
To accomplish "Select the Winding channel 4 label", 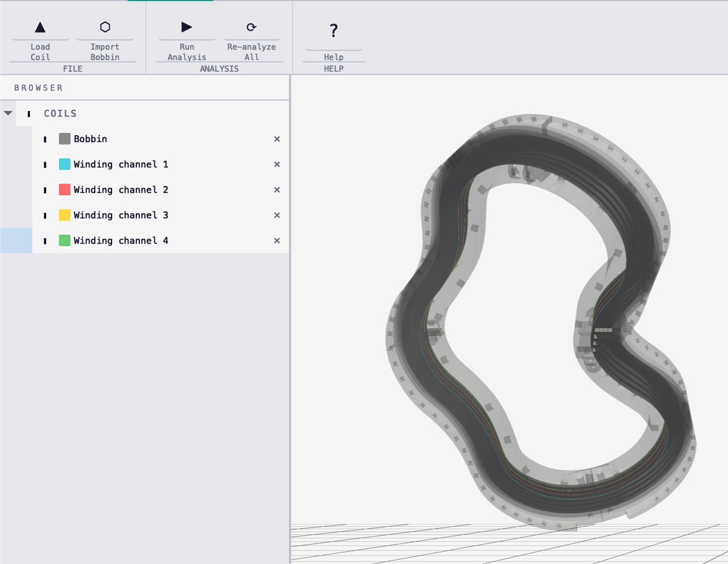I will pyautogui.click(x=121, y=240).
